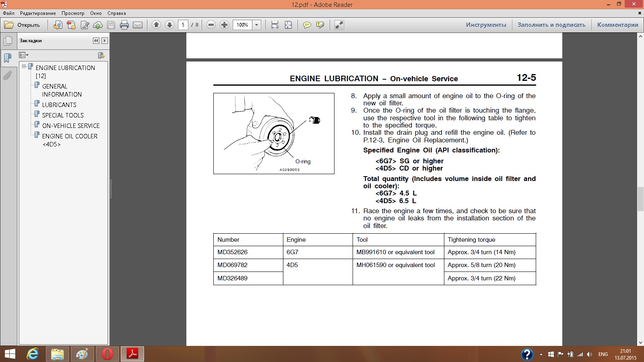The width and height of the screenshot is (644, 362).
Task: Open the Редактирование menu
Action: point(38,13)
